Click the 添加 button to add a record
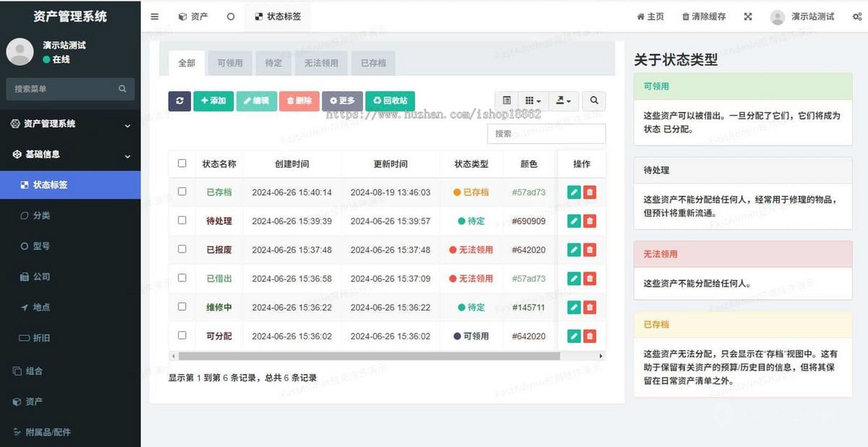868x447 pixels. pos(213,101)
